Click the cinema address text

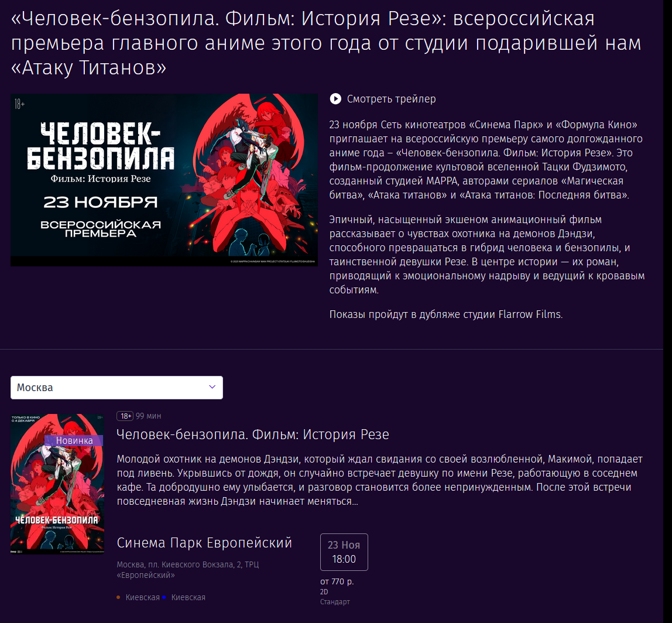[x=188, y=570]
